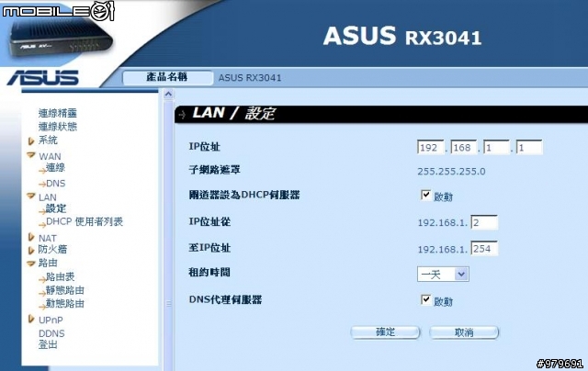Open DHCP 使用者列表 page

point(85,222)
